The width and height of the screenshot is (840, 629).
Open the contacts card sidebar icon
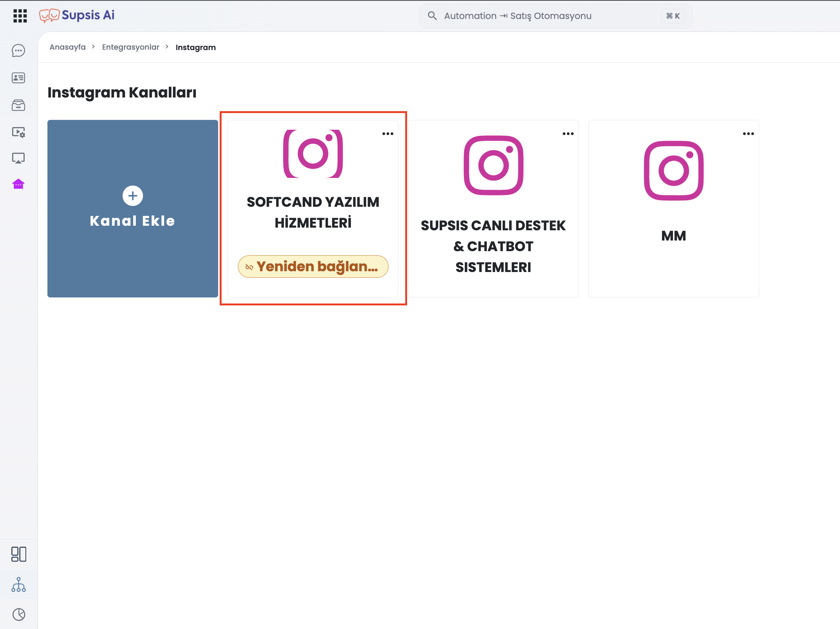(18, 78)
